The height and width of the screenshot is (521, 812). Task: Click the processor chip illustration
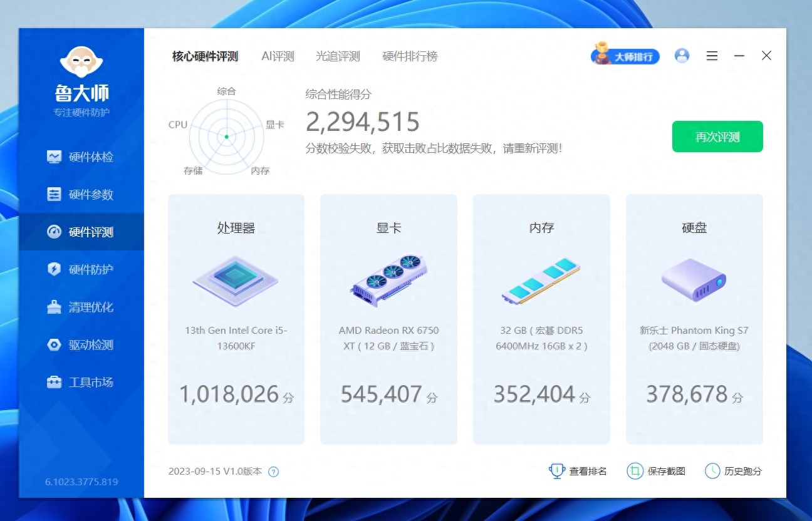tap(235, 281)
